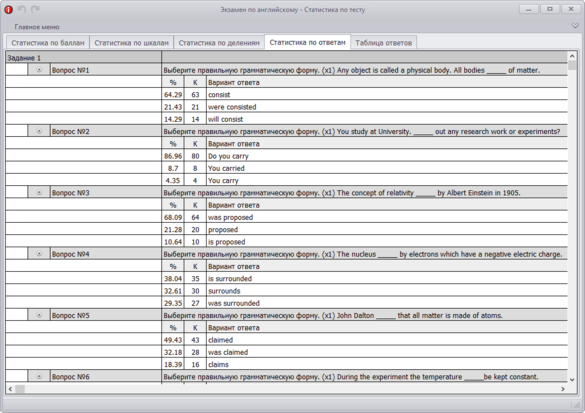Image resolution: width=585 pixels, height=413 pixels.
Task: Toggle the Вопрос №4 expand circle
Action: 39,253
